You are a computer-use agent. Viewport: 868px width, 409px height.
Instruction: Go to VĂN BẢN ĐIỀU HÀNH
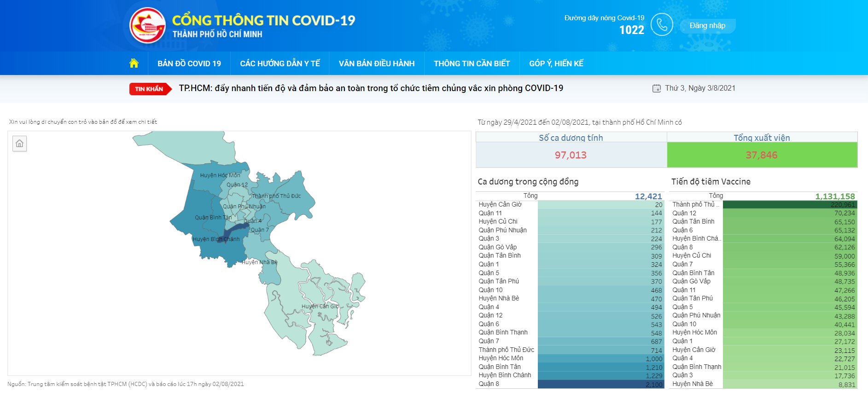tap(377, 63)
